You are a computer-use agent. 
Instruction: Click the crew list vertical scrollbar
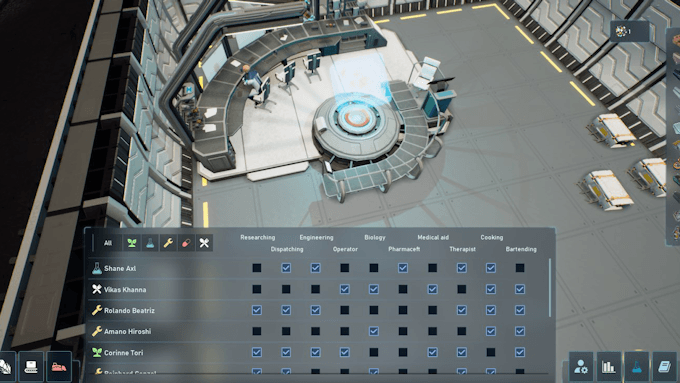coord(550,288)
